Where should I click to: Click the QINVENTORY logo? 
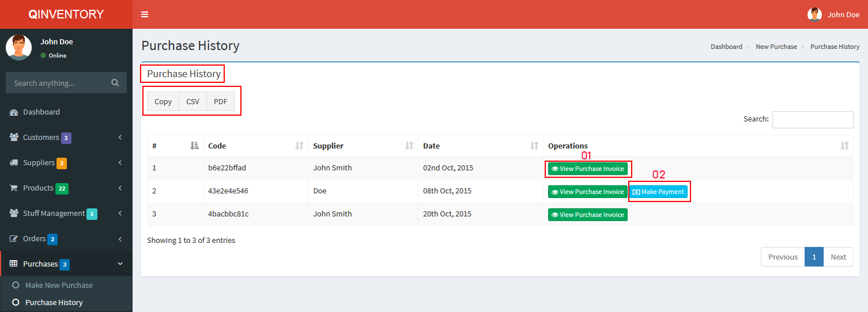point(66,14)
